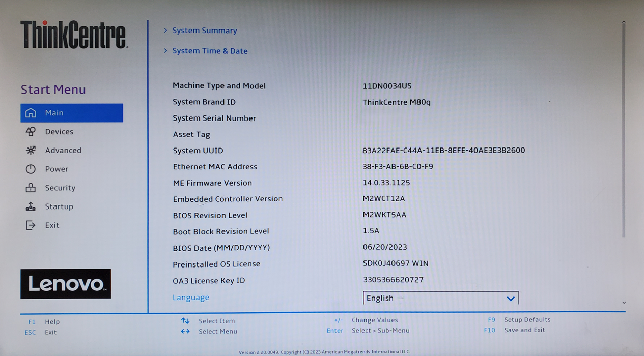Click the Security lock icon
The width and height of the screenshot is (644, 356).
tap(31, 188)
